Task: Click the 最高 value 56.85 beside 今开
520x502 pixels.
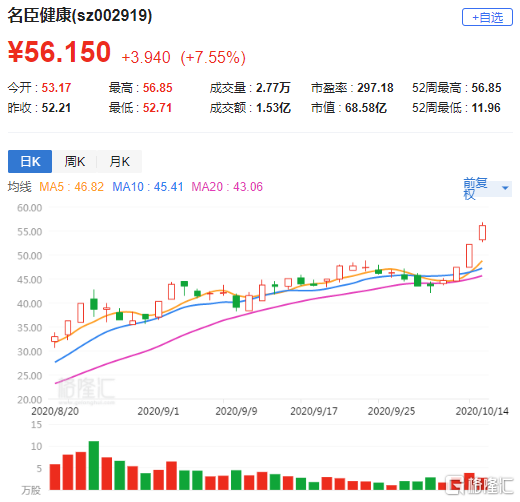Action: tap(158, 88)
